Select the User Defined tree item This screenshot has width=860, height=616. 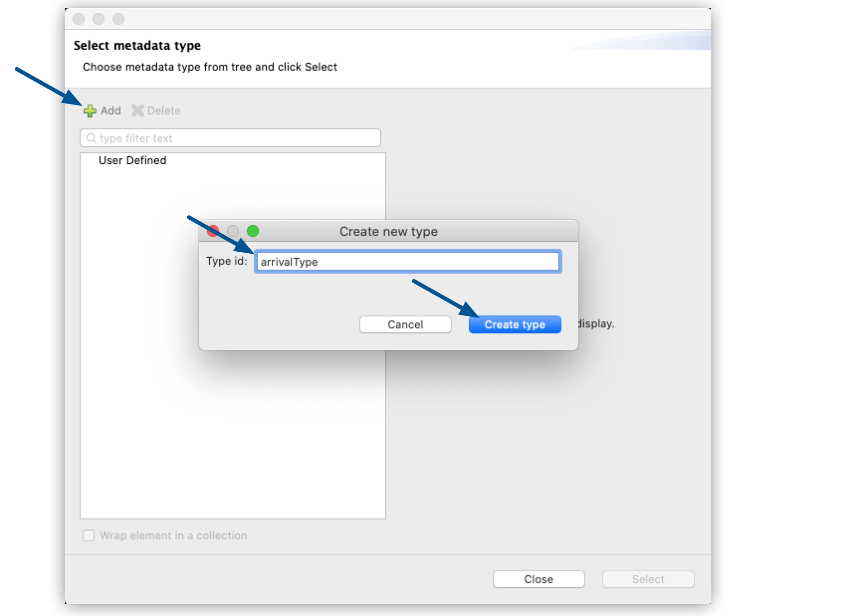[x=132, y=160]
